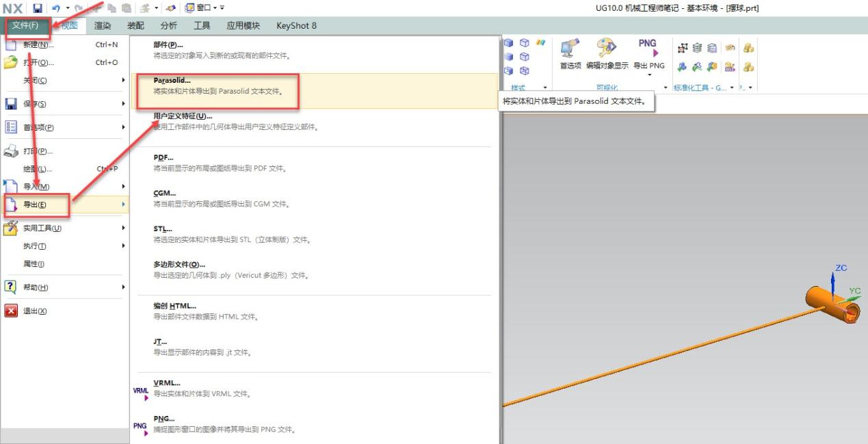Expand the 标准化工具 - G... group arrow
Image resolution: width=868 pixels, height=444 pixels.
point(732,87)
